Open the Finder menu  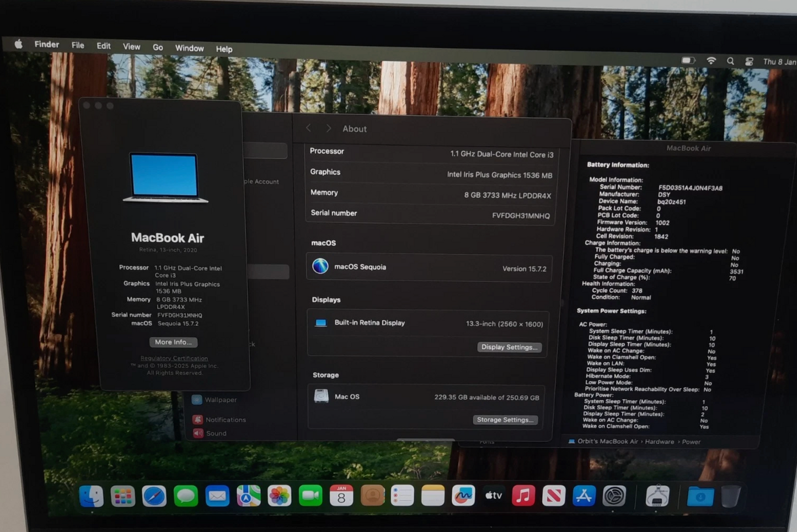[47, 45]
